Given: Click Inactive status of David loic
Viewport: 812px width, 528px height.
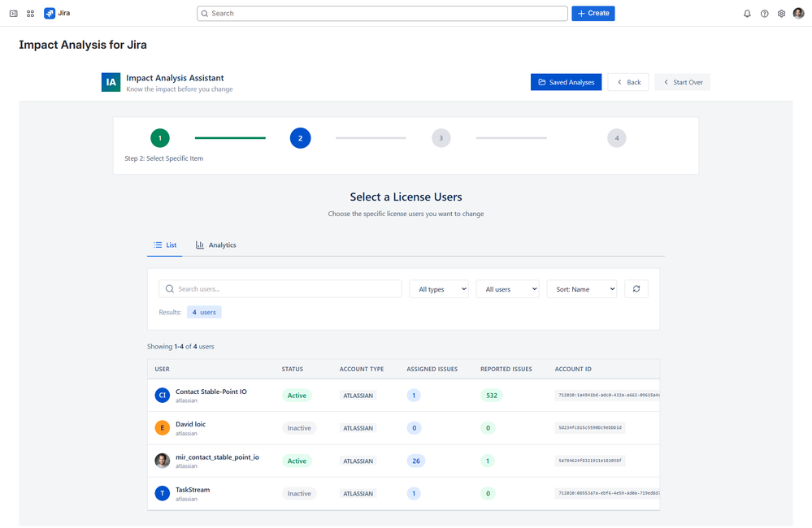Looking at the screenshot, I should coord(299,428).
